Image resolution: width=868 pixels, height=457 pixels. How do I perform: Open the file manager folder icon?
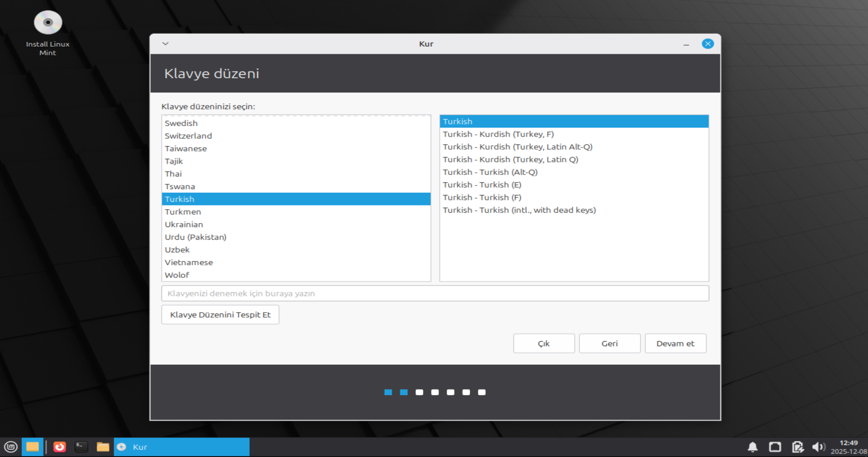pyautogui.click(x=103, y=447)
